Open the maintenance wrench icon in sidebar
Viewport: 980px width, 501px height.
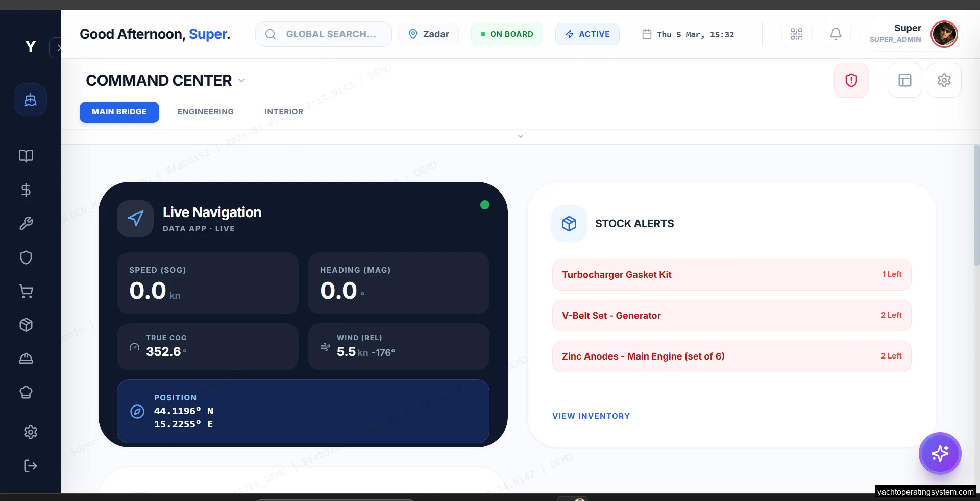(26, 224)
